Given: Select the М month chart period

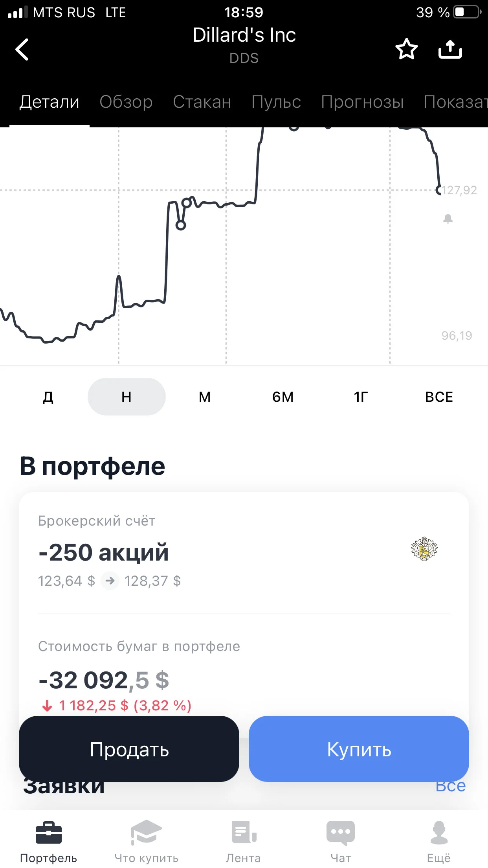Looking at the screenshot, I should pos(205,397).
